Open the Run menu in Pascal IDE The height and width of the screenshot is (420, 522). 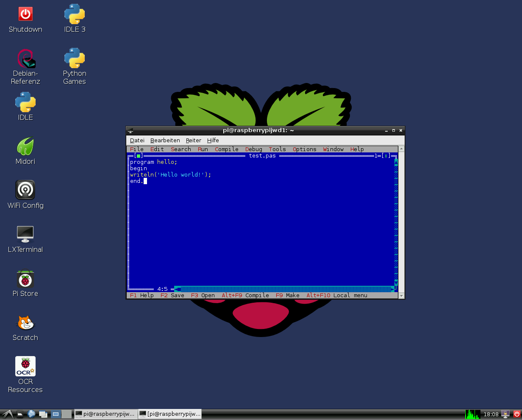point(203,149)
